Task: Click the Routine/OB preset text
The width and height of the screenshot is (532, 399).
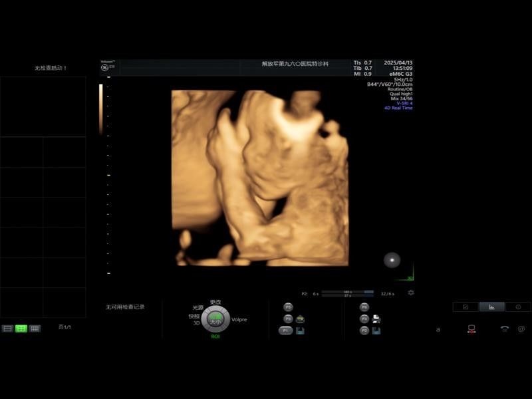Action: (x=400, y=89)
